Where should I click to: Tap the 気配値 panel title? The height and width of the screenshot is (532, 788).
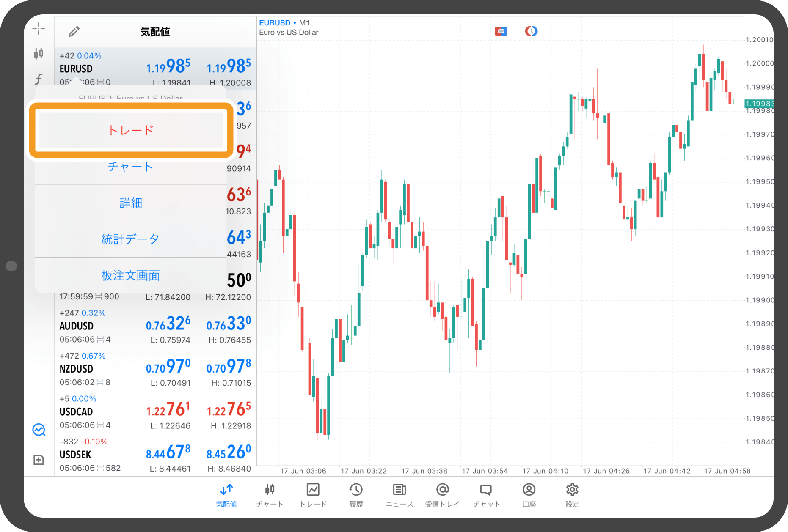tap(155, 32)
